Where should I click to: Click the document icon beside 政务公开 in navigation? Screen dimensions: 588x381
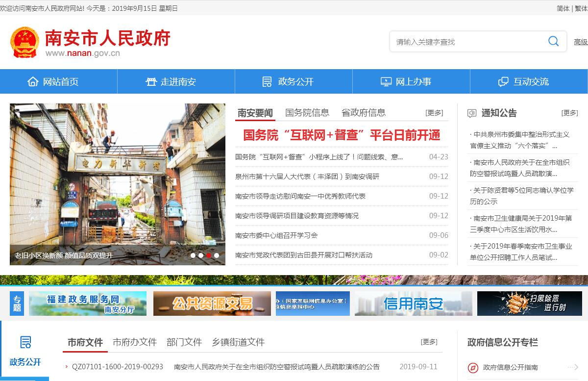267,81
